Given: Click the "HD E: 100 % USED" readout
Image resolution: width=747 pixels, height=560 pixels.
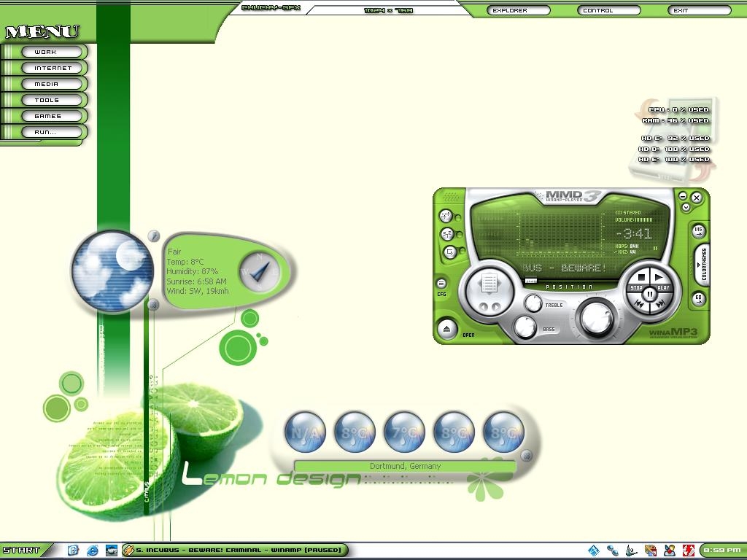Looking at the screenshot, I should point(674,159).
